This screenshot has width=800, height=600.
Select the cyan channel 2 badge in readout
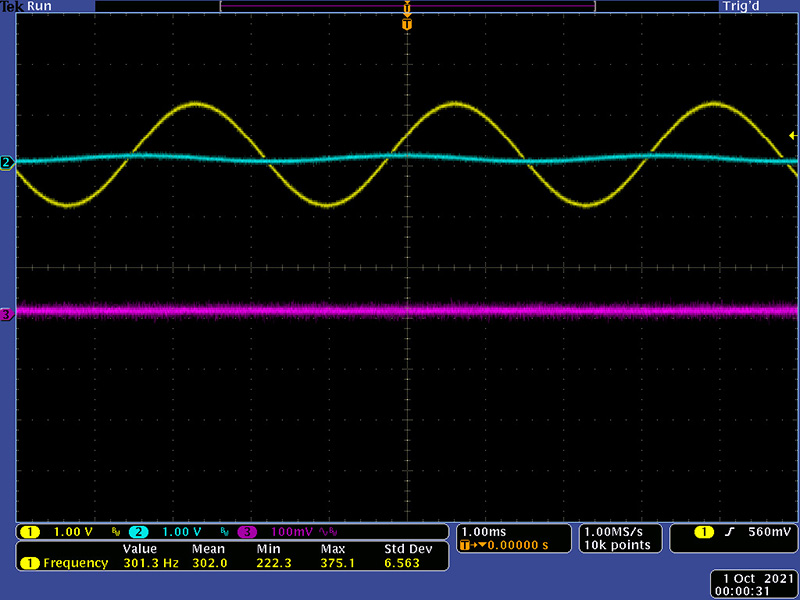click(x=139, y=531)
